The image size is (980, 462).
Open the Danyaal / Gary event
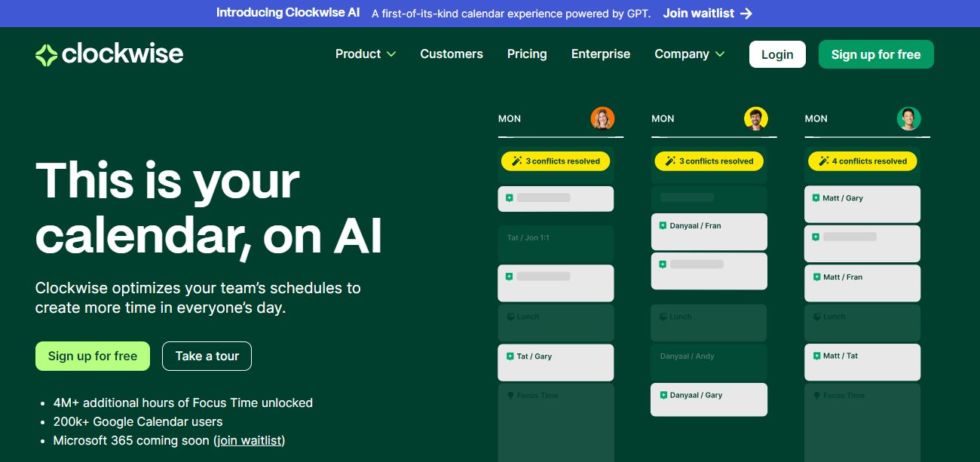point(709,399)
